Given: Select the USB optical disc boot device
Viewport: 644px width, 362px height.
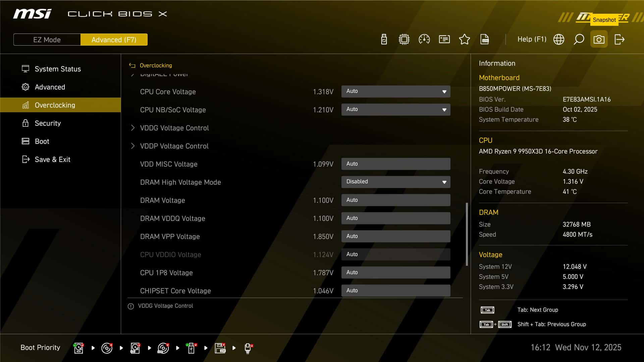Looking at the screenshot, I should pyautogui.click(x=163, y=348).
